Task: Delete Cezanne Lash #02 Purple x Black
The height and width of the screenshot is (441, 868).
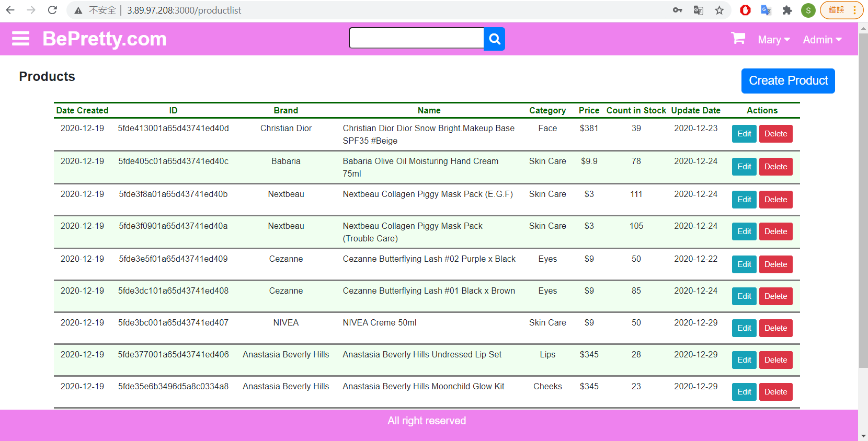Action: [775, 264]
